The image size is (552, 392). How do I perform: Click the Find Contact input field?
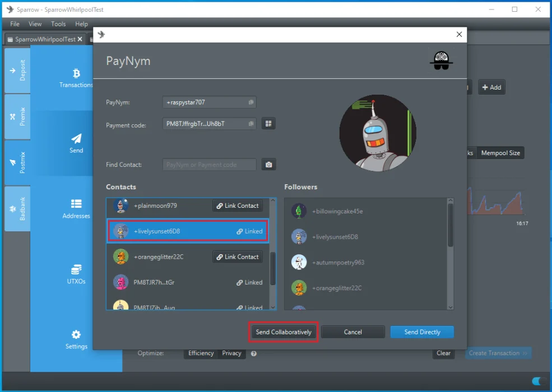[x=210, y=165]
